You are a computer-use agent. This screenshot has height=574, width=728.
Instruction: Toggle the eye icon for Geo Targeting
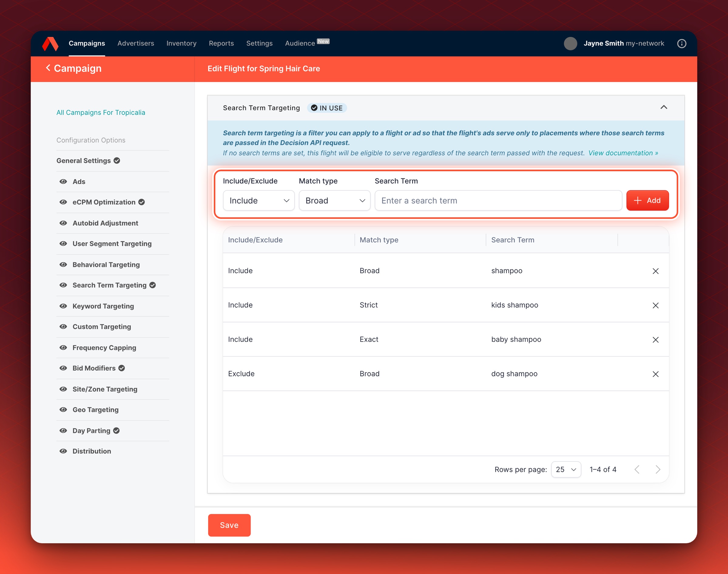63,410
